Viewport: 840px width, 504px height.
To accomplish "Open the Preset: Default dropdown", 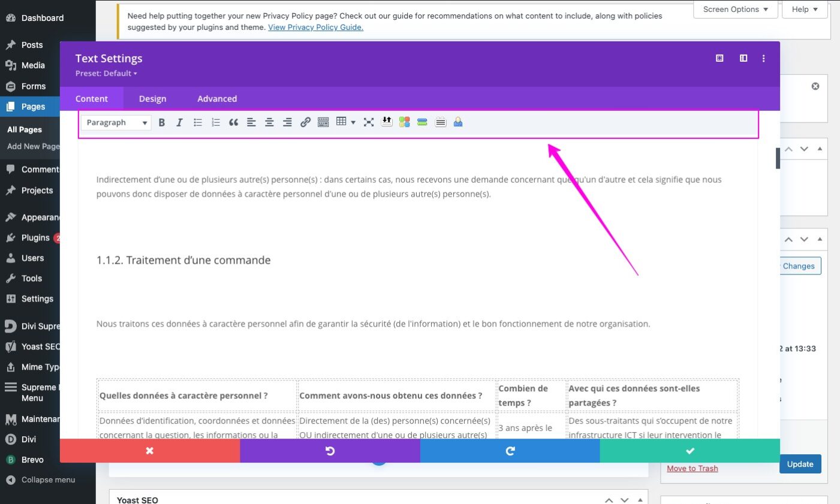I will pos(106,73).
